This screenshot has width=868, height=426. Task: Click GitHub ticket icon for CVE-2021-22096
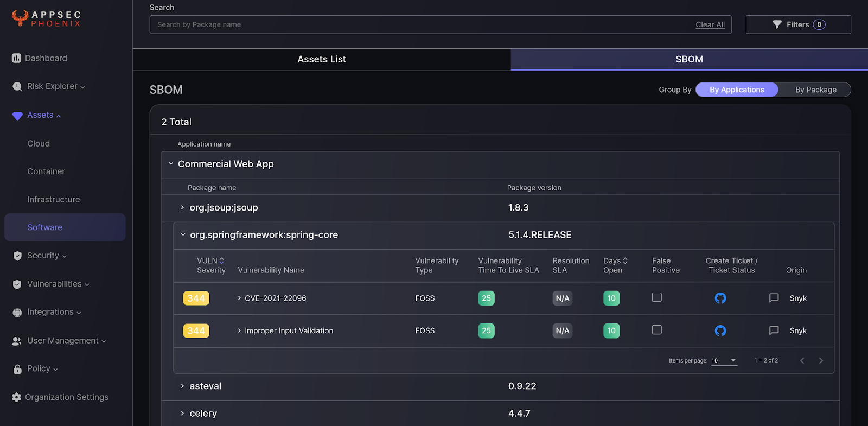[x=720, y=298]
